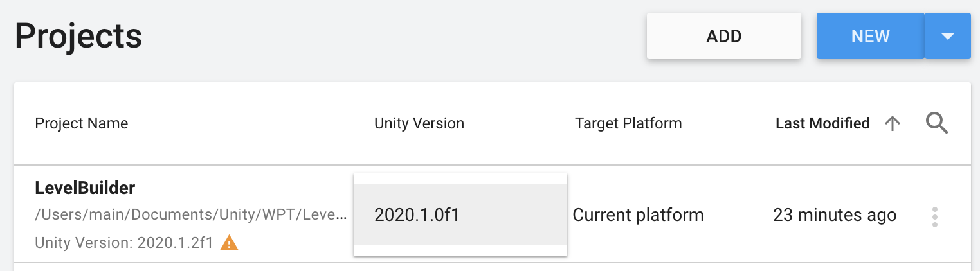Click the LevelBuilder project file path
Image resolution: width=980 pixels, height=271 pixels.
click(x=191, y=216)
